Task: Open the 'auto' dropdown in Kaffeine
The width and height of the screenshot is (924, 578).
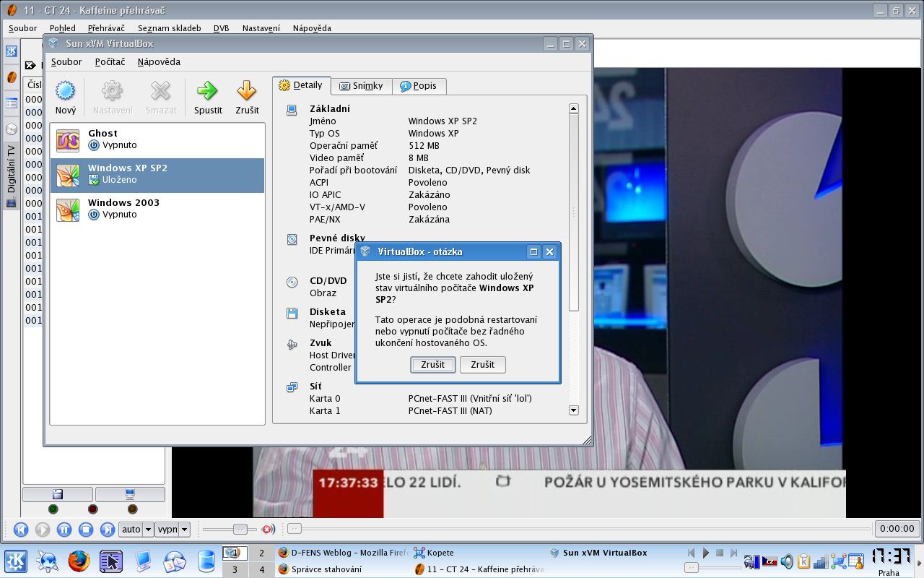Action: 136,530
